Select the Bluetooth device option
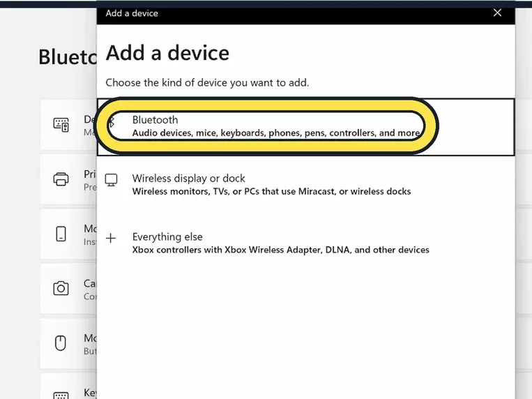 tap(305, 127)
